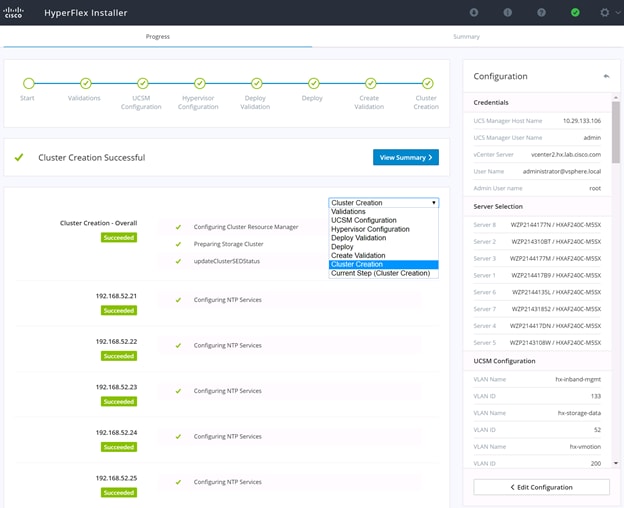Image resolution: width=624 pixels, height=508 pixels.
Task: Click the Start step circle
Action: [29, 83]
